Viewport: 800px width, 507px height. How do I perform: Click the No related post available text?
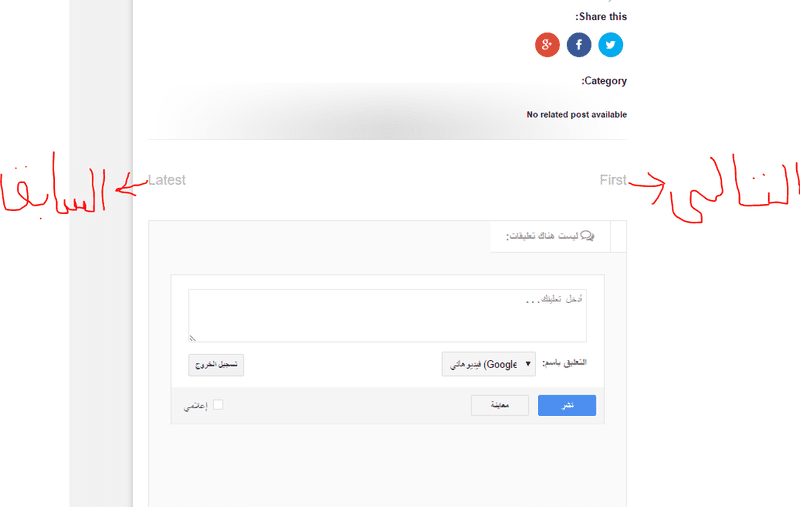click(x=576, y=115)
